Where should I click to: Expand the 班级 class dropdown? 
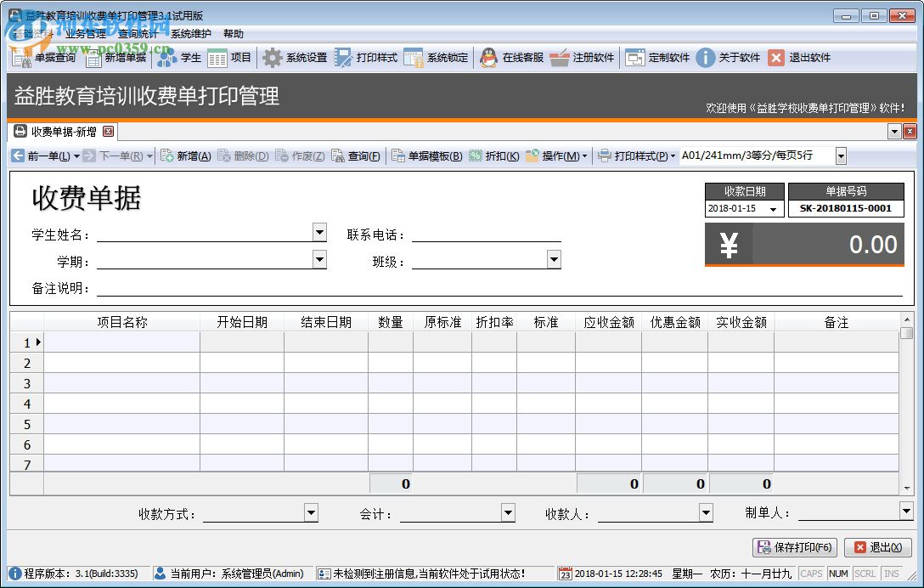tap(554, 258)
